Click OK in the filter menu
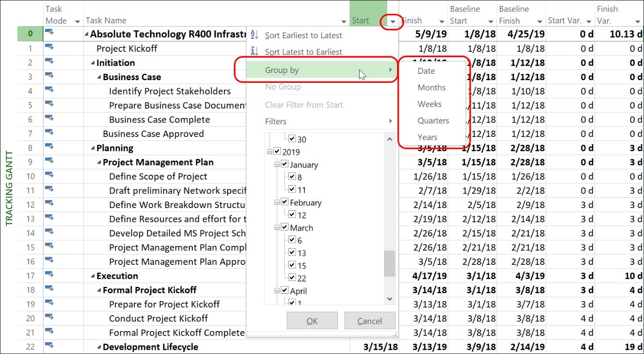 (x=312, y=321)
